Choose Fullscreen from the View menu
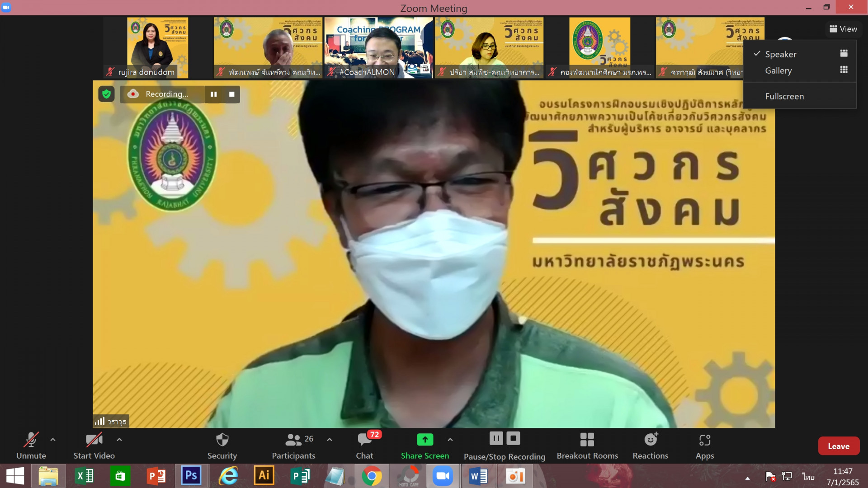Image resolution: width=868 pixels, height=488 pixels. tap(784, 96)
